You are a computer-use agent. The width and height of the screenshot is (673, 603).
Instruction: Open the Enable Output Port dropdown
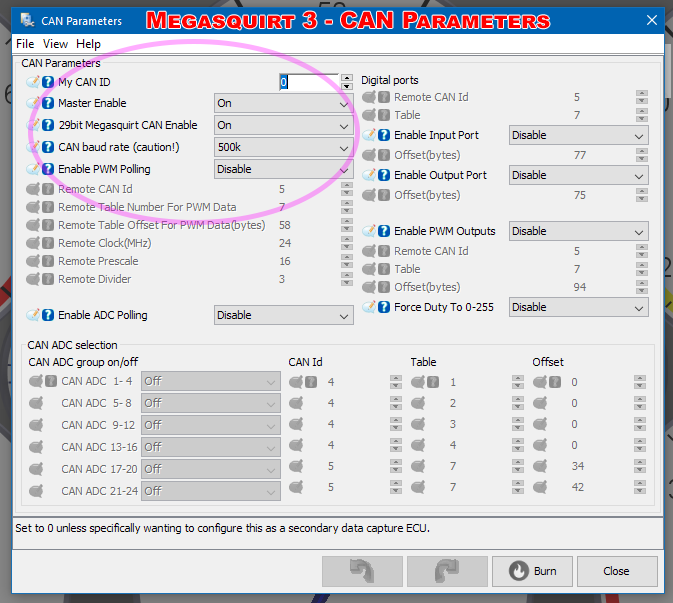[x=579, y=175]
